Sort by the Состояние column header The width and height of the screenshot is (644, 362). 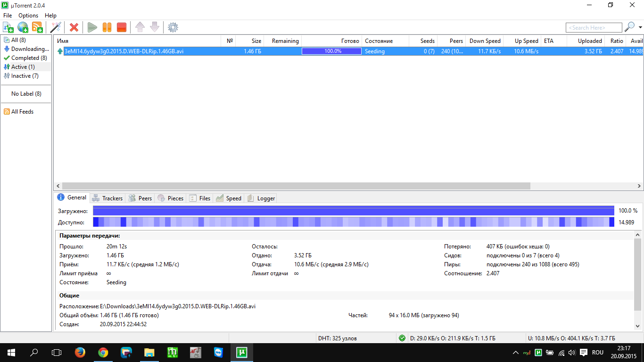click(385, 41)
